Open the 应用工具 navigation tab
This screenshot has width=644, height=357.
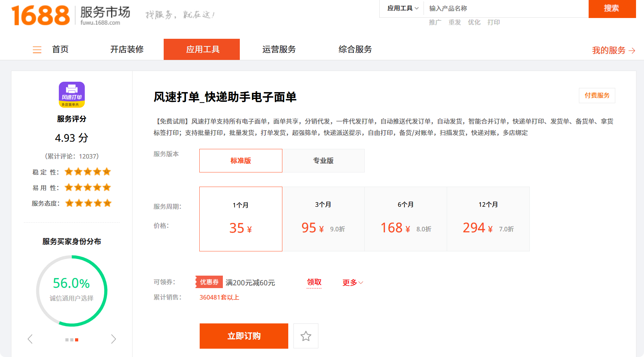pyautogui.click(x=202, y=49)
